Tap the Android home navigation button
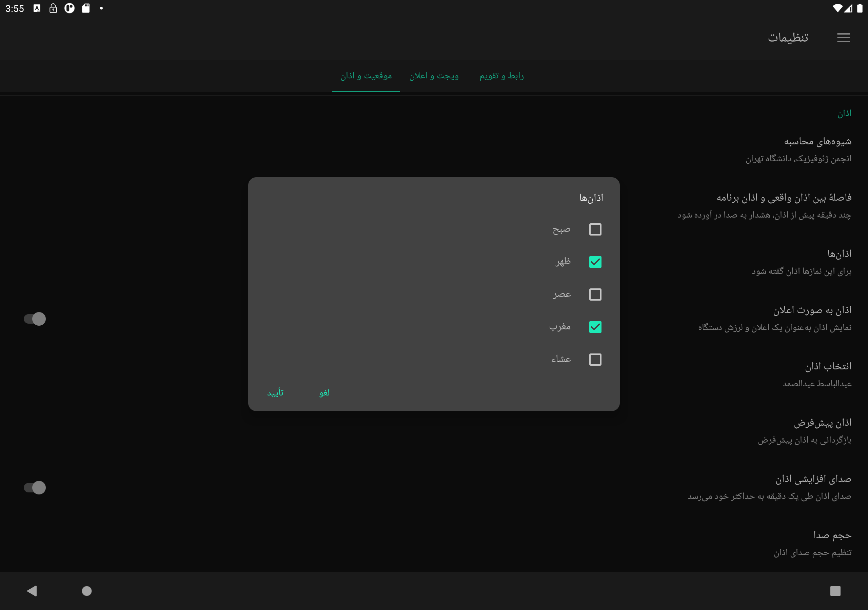The image size is (868, 610). (87, 591)
